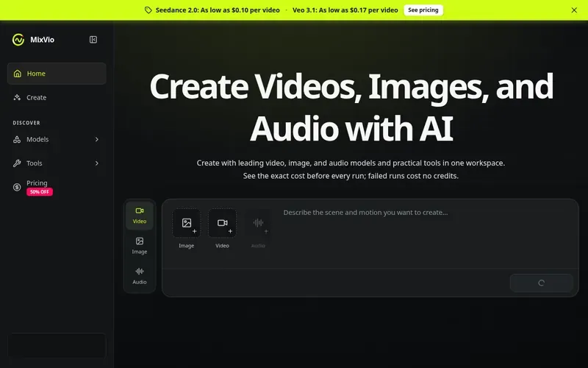Add an Image reference upload
The width and height of the screenshot is (588, 368).
187,223
